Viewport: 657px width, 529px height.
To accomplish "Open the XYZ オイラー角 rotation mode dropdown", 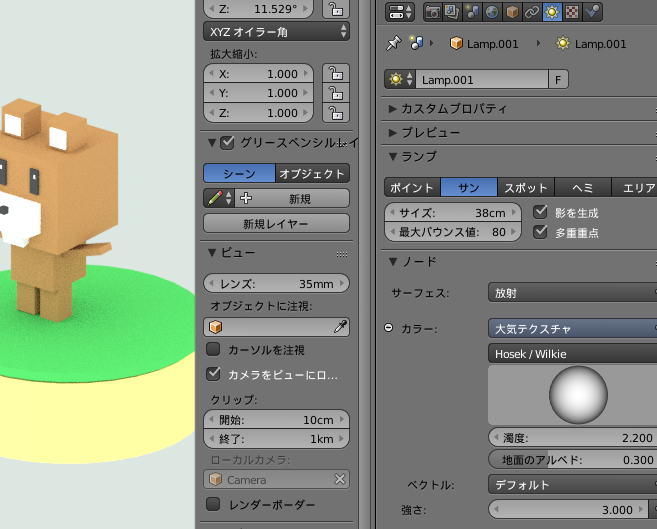I will point(276,32).
